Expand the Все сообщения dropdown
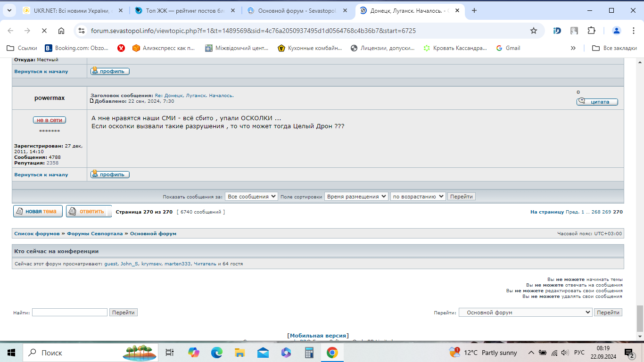 point(251,197)
